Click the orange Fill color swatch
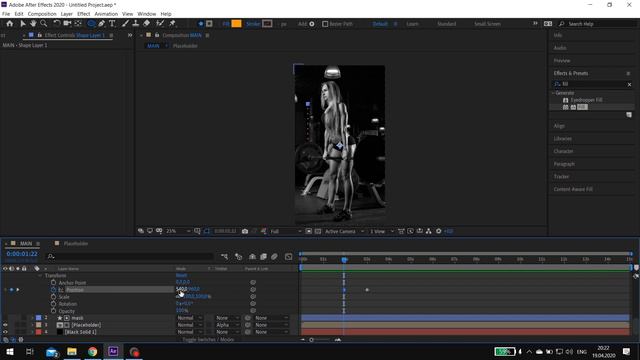Viewport: 640px width, 360px height. [x=236, y=24]
